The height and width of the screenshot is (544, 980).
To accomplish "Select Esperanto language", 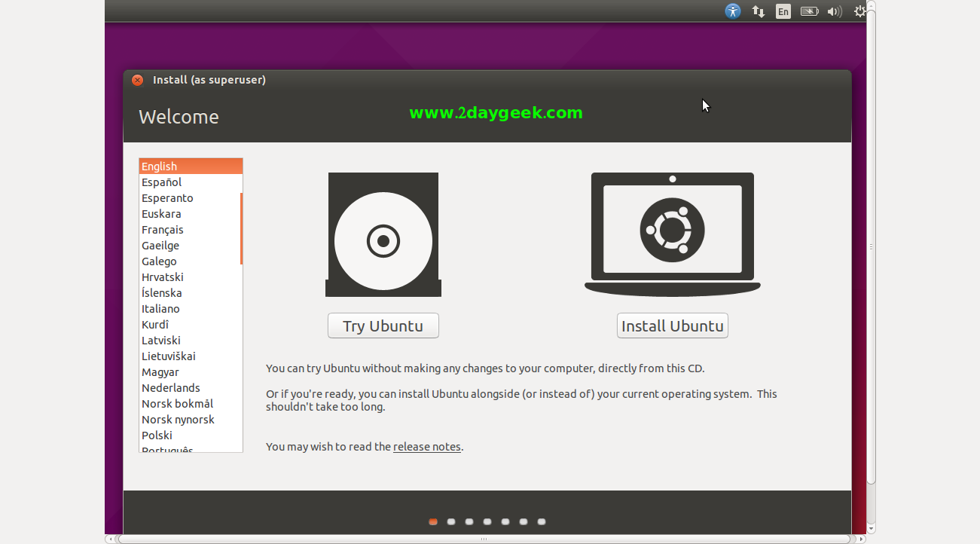I will [x=190, y=198].
